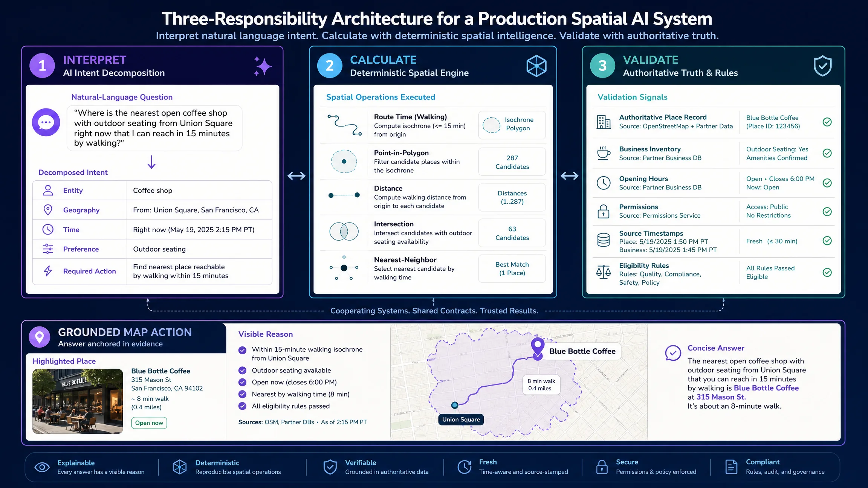This screenshot has height=488, width=868.
Task: Click the Isochrone Polygon result box
Action: 512,125
